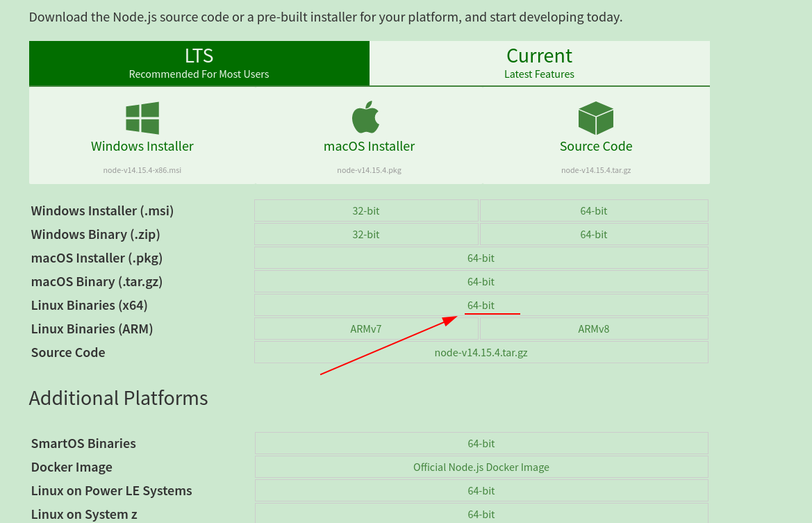This screenshot has width=812, height=523.
Task: Download 64-bit Linux on System z
Action: (x=481, y=514)
